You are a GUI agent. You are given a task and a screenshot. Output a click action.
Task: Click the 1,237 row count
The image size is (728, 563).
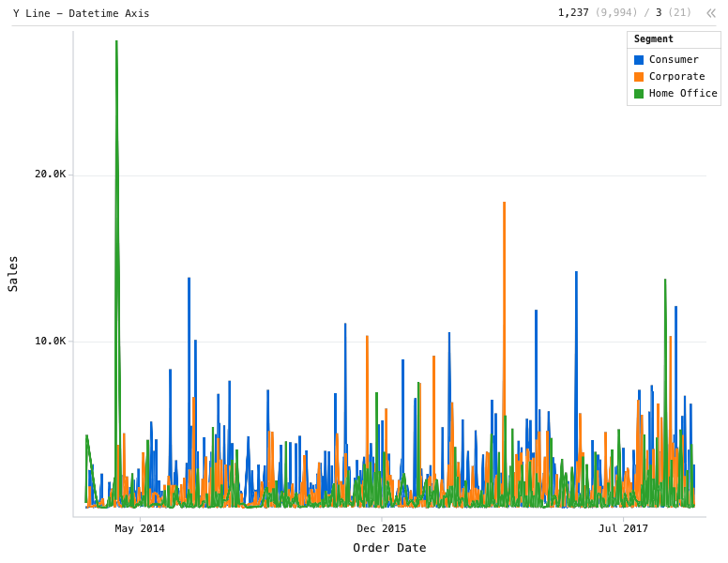(573, 12)
